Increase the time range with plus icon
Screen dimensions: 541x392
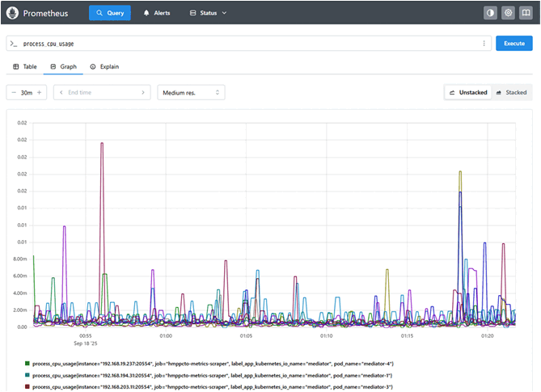click(40, 93)
